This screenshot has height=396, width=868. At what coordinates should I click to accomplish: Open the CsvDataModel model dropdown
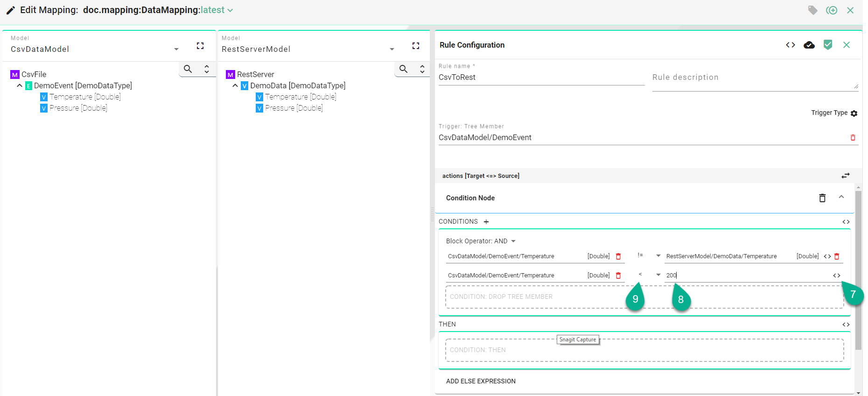(176, 49)
